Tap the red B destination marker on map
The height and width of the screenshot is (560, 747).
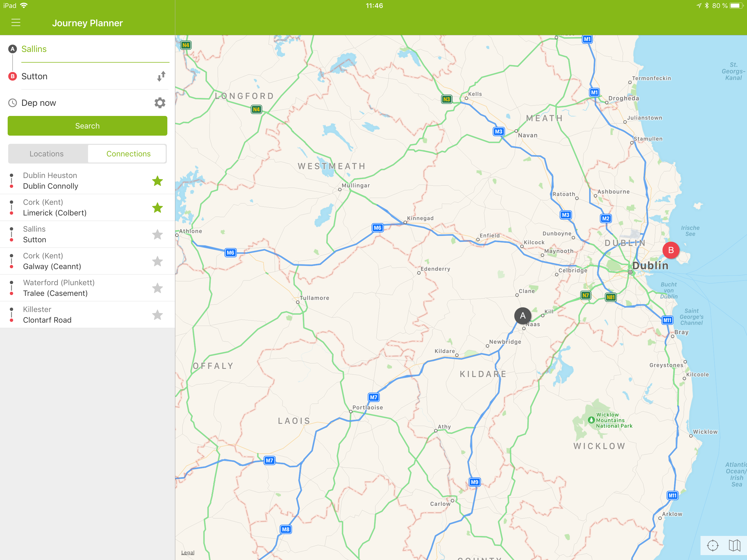point(671,250)
